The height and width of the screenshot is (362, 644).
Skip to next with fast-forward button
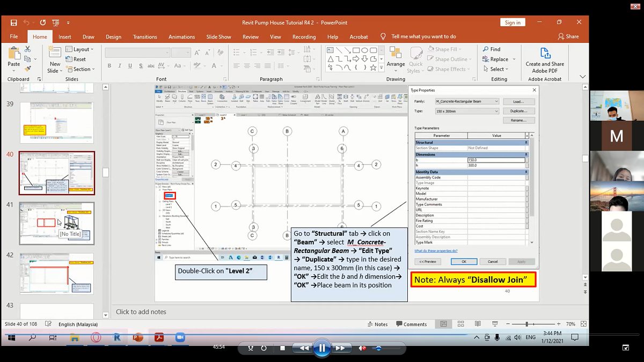point(340,348)
